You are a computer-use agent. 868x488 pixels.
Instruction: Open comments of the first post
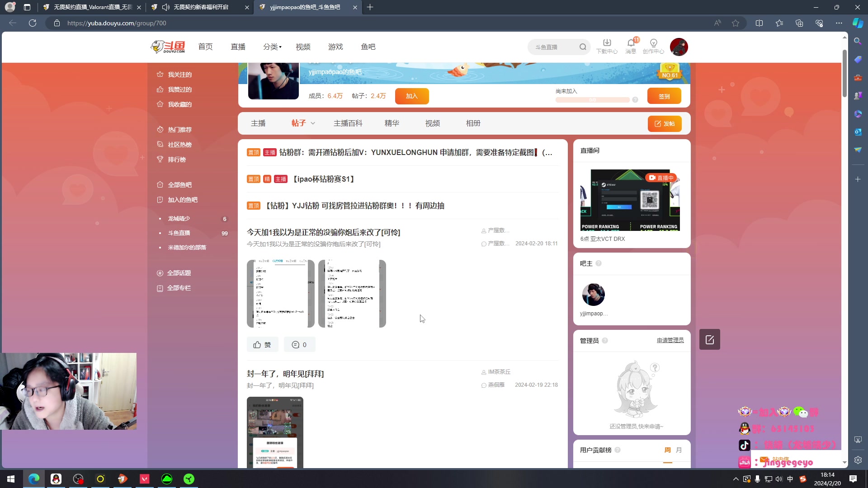tap(299, 345)
